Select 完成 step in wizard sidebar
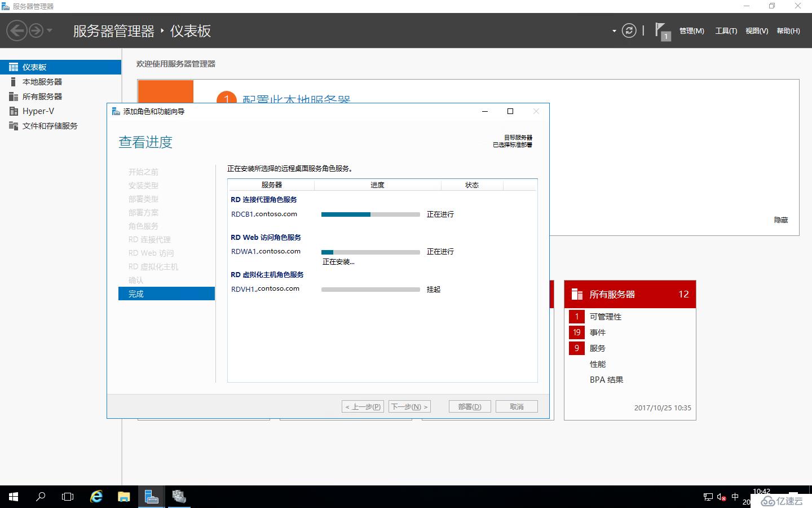Image resolution: width=812 pixels, height=508 pixels. 166,294
